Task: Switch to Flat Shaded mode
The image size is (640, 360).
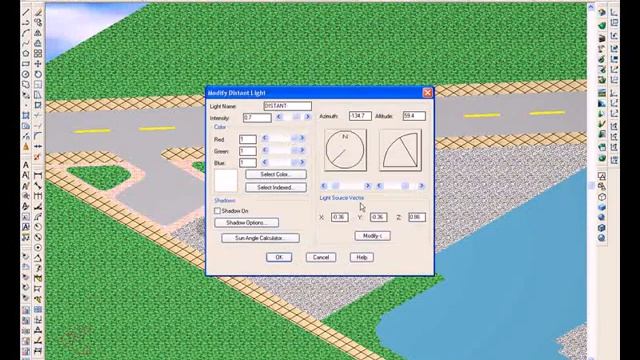Action: point(602,207)
